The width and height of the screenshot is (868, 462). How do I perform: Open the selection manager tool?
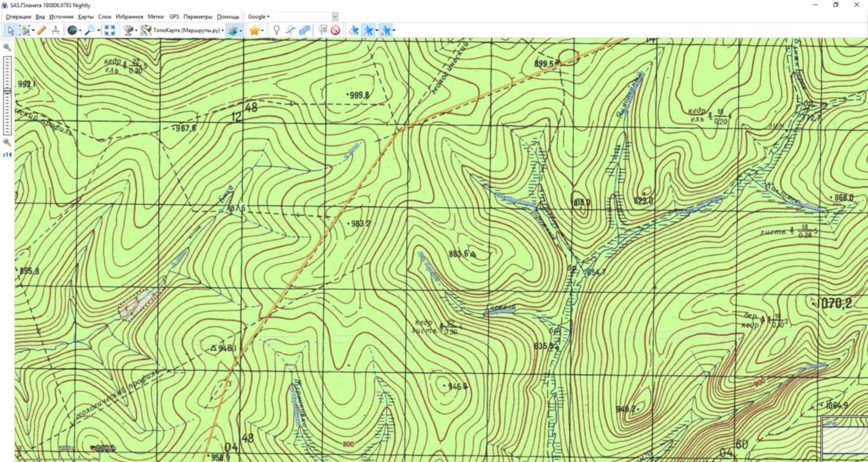click(24, 30)
